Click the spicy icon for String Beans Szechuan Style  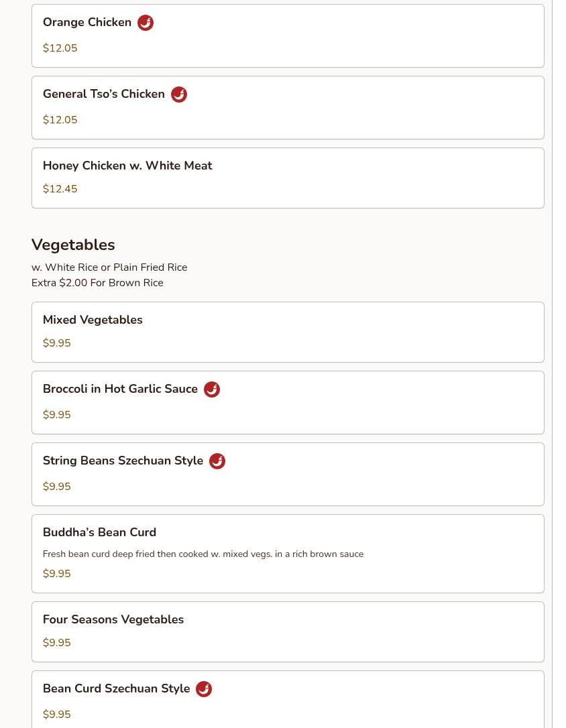[x=217, y=461]
